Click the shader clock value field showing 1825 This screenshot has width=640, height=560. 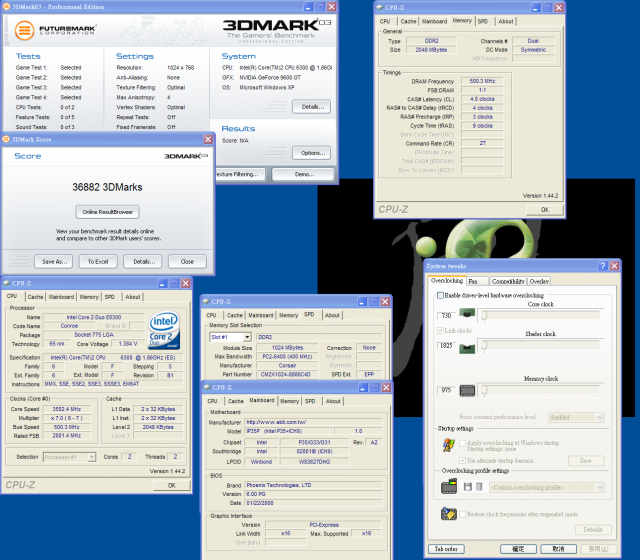446,346
